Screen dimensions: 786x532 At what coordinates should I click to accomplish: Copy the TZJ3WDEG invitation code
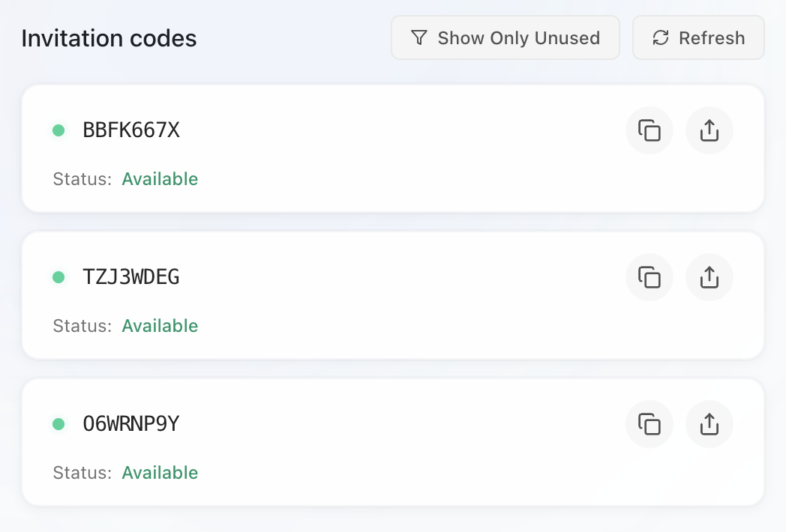(649, 277)
